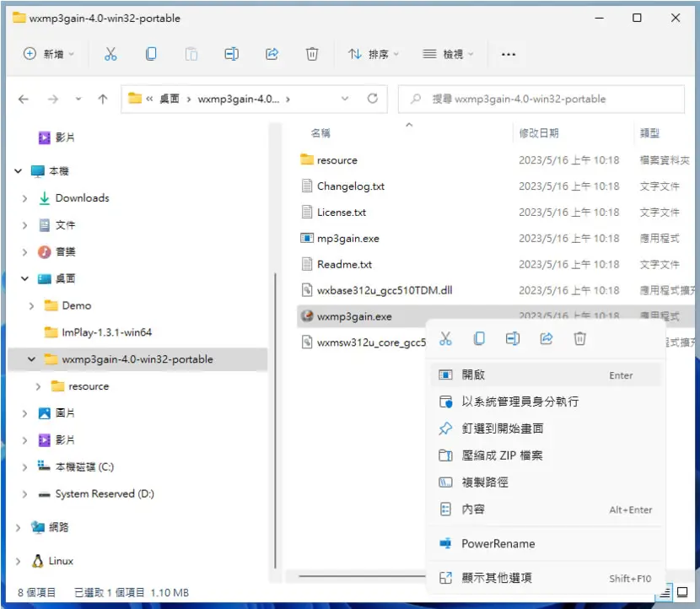700x609 pixels.
Task: Click the search wxmp3gain-4.0-win32-portable field
Action: click(541, 99)
